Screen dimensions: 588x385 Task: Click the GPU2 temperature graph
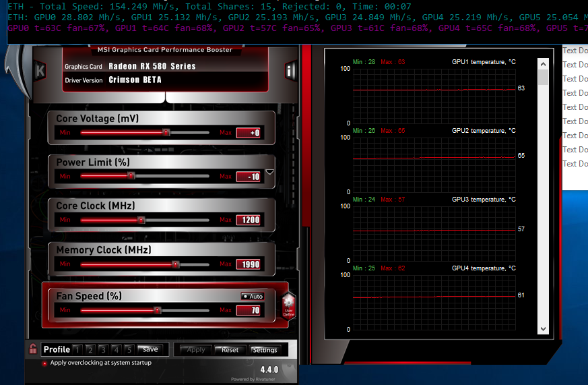tap(434, 165)
